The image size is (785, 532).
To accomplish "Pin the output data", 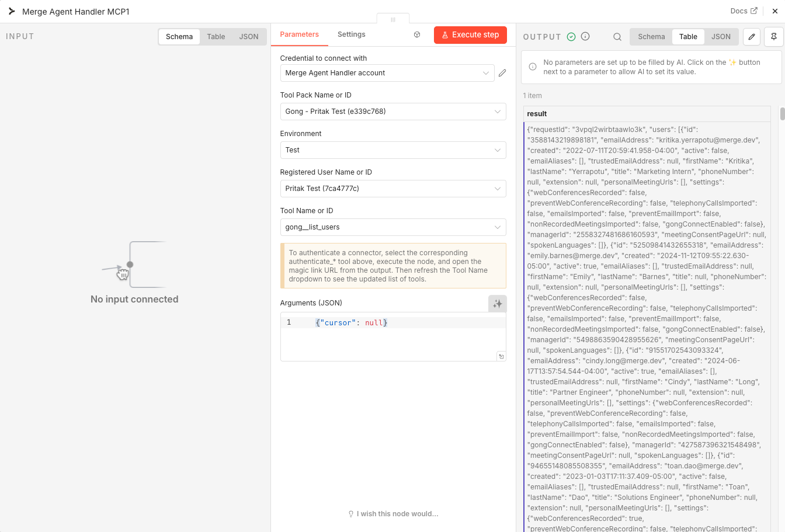I will tap(774, 36).
